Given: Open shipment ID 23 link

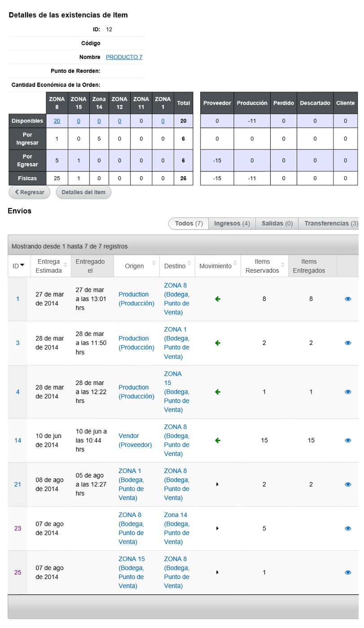Looking at the screenshot, I should 18,528.
